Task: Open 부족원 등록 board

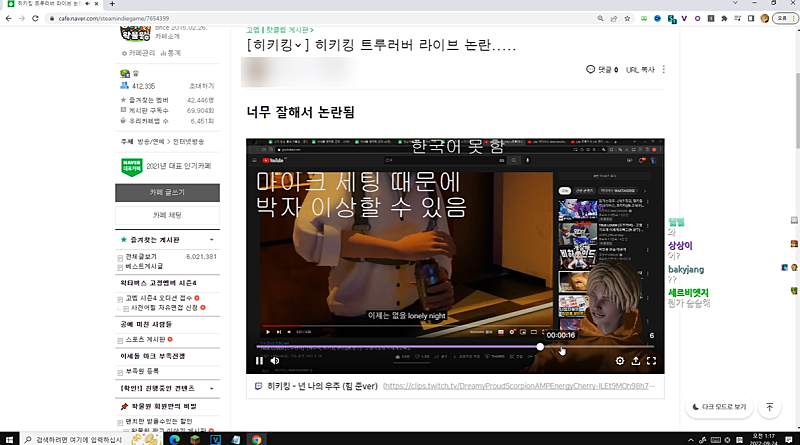Action: 142,371
